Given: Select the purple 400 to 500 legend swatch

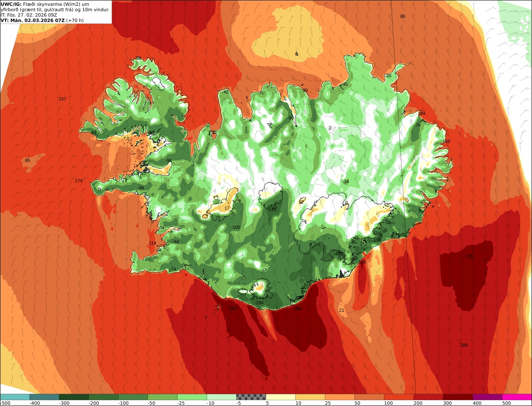Looking at the screenshot, I should pyautogui.click(x=488, y=397).
